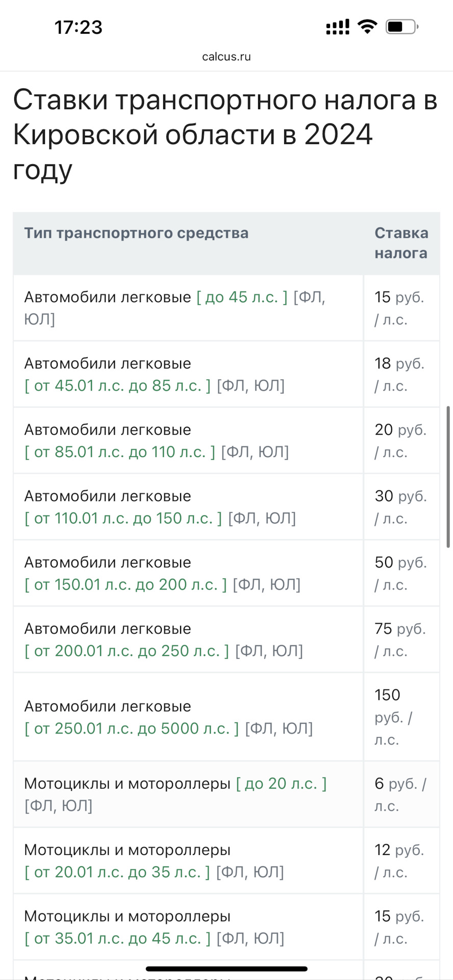Click the page heading about Кировской области
The height and width of the screenshot is (980, 453).
coord(224,134)
